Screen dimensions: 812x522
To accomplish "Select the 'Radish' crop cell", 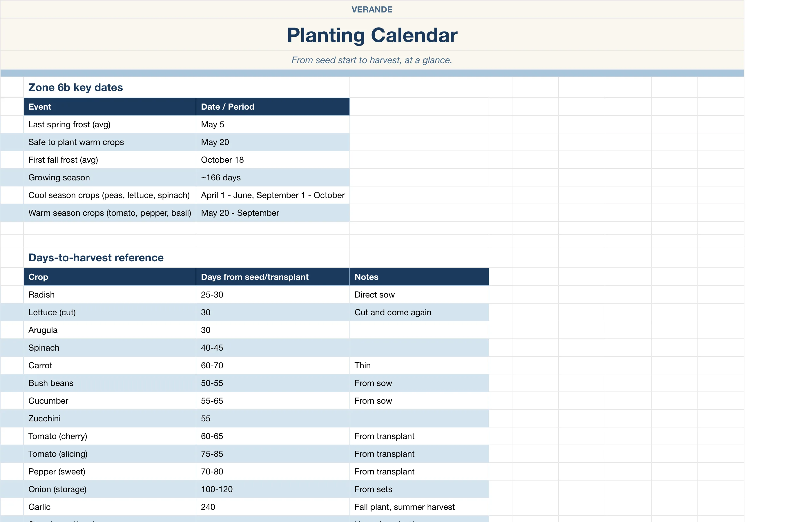I will coord(109,295).
